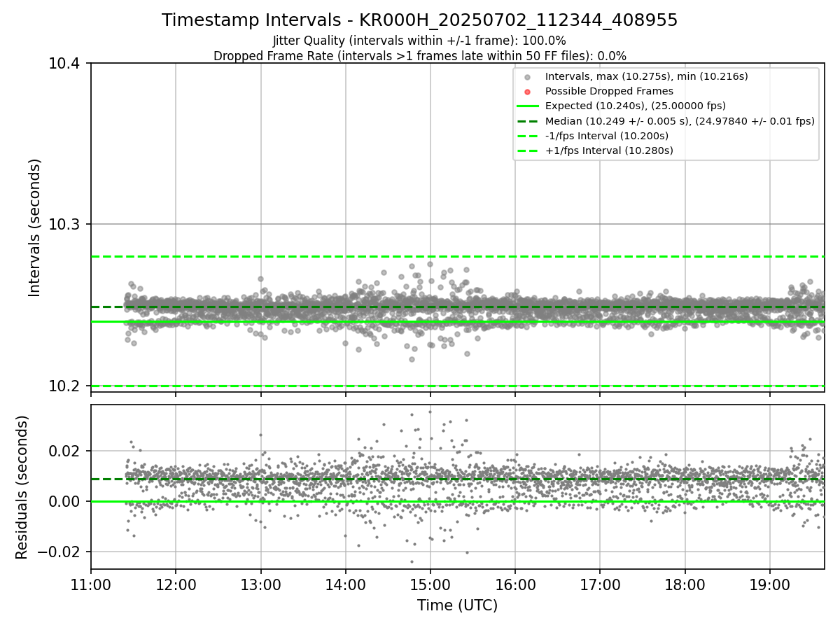Click legend entry 'Possible Dropped Frames'
The width and height of the screenshot is (840, 630).
(x=609, y=91)
